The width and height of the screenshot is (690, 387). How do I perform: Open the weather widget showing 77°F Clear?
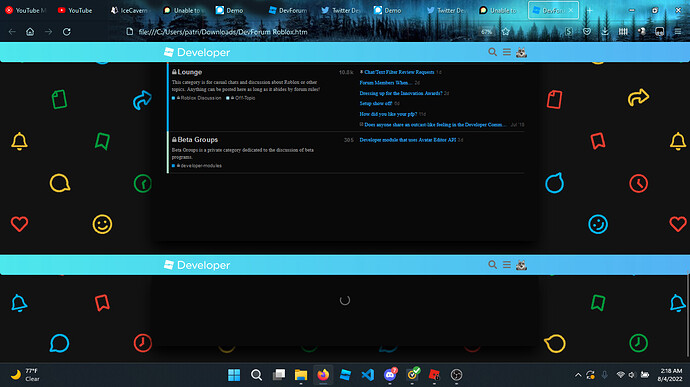coord(26,375)
